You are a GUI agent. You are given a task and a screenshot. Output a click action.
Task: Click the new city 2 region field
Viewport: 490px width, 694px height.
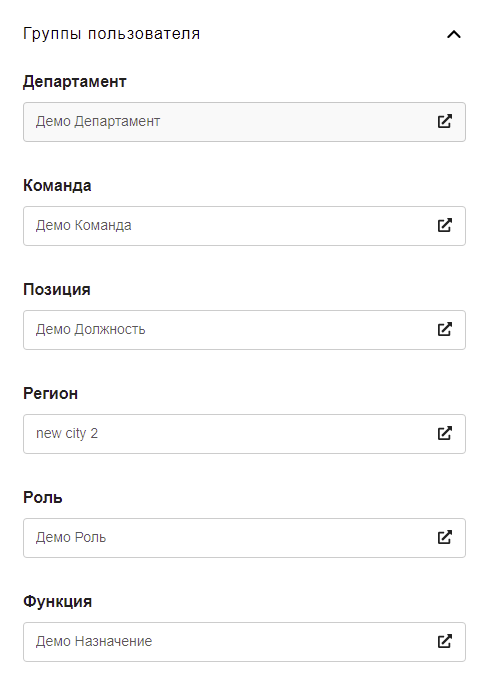[x=244, y=434]
